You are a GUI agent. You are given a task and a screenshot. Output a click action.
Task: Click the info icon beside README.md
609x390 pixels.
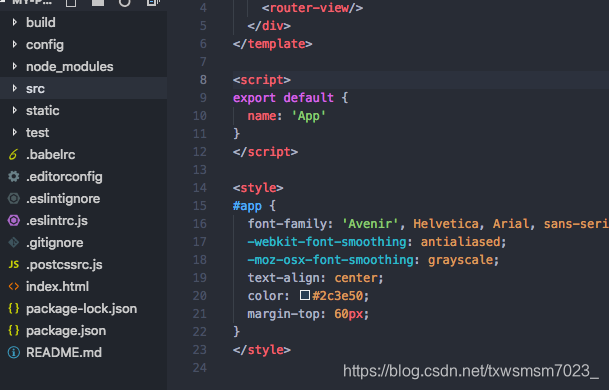pos(14,352)
